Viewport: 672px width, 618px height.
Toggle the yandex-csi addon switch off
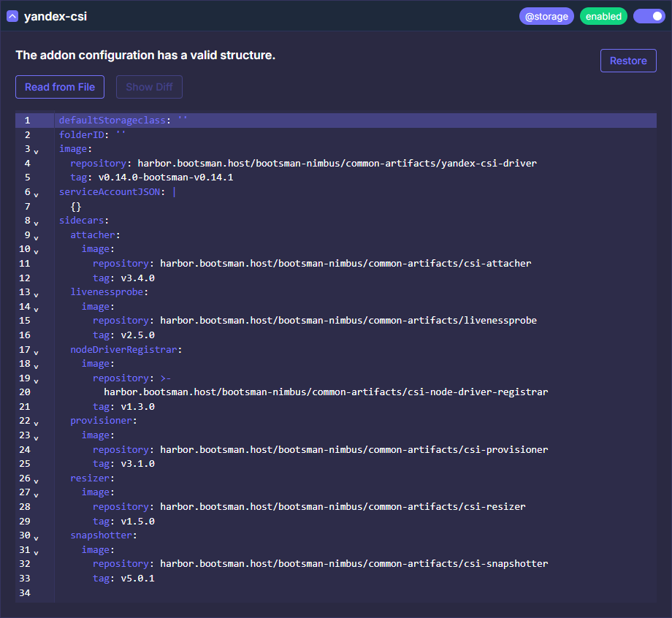[x=649, y=16]
